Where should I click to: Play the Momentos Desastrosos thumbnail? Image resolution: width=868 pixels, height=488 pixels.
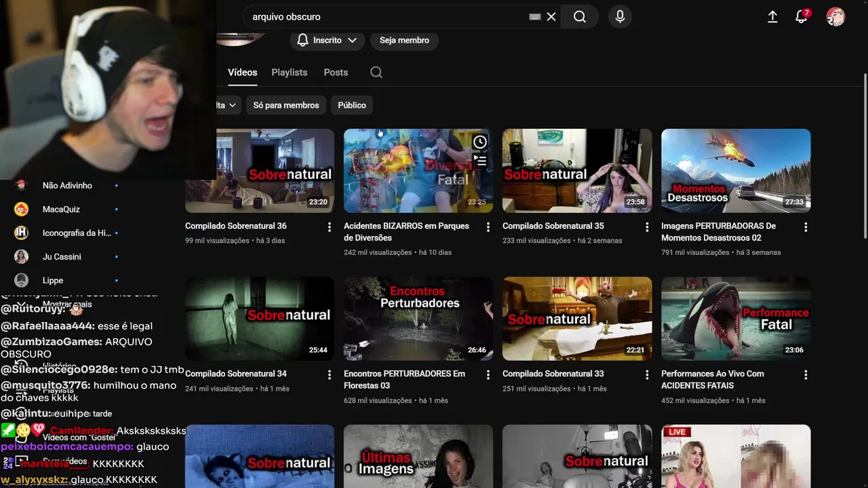tap(736, 171)
